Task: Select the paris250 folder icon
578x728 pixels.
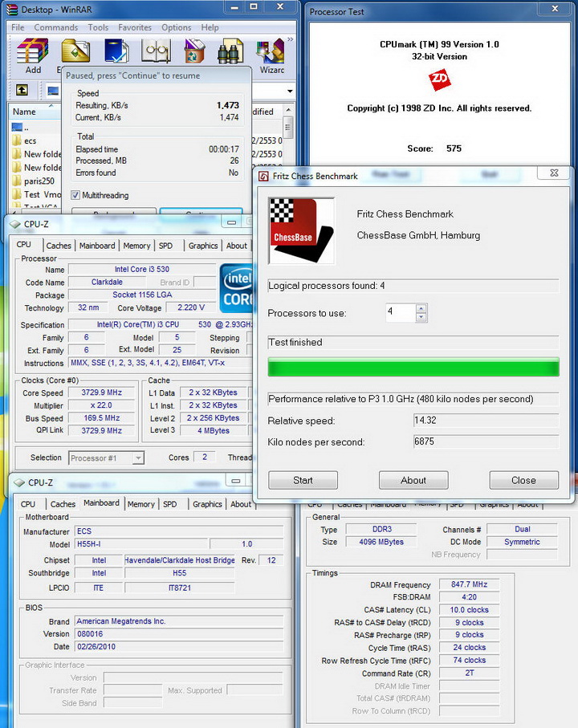Action: tap(17, 181)
